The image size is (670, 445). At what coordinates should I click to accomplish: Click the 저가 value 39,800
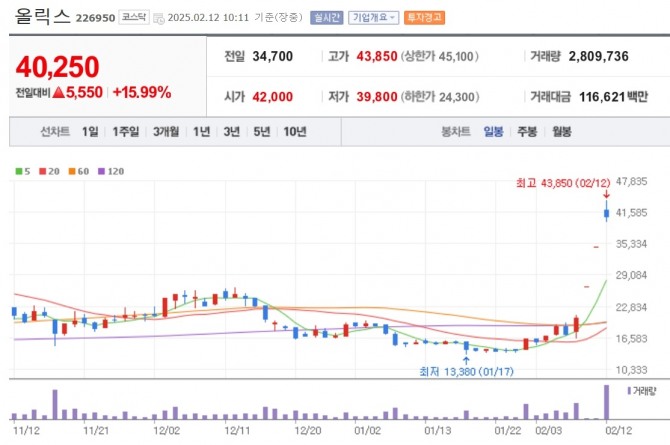377,97
